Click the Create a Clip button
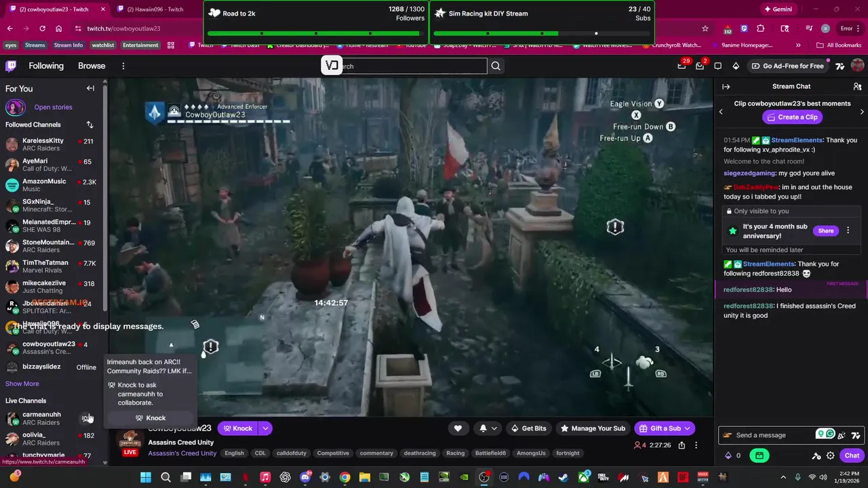Image resolution: width=868 pixels, height=488 pixels. [x=791, y=117]
